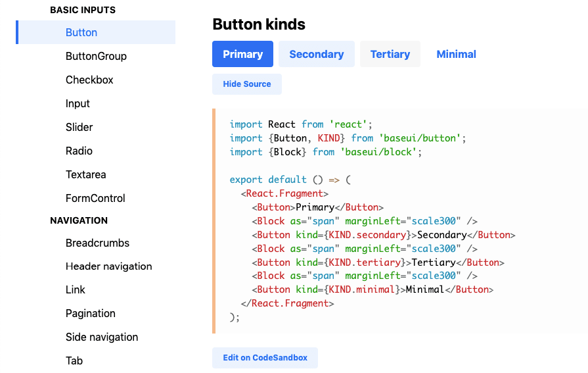Click the Primary button
Image resolution: width=588 pixels, height=373 pixels.
[x=242, y=54]
